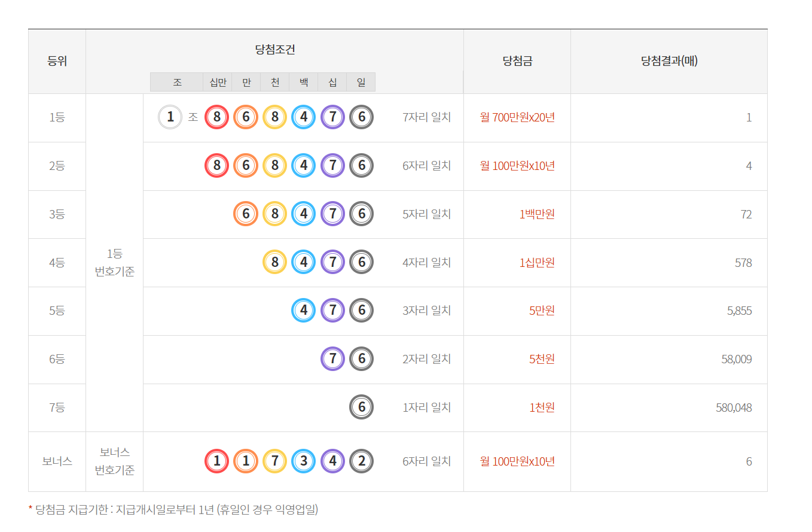This screenshot has width=812, height=532.
Task: Click the 당첨조건 column header
Action: click(x=275, y=50)
